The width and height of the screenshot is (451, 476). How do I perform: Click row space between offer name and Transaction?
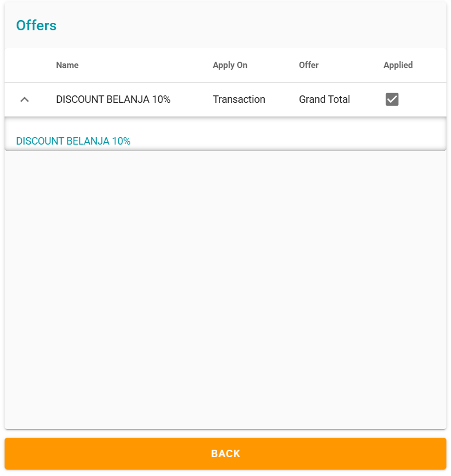click(x=191, y=99)
